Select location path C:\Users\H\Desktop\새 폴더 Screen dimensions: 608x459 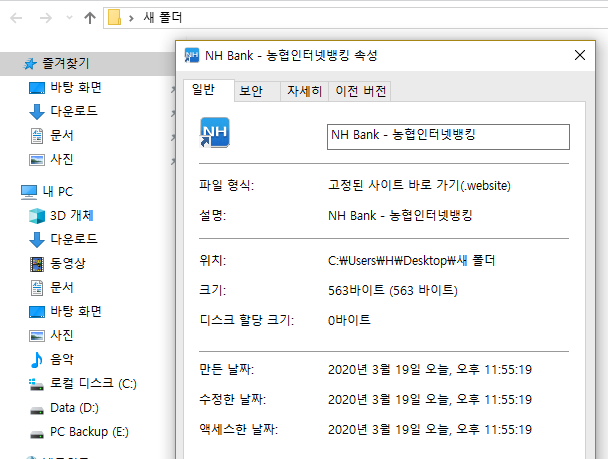point(411,261)
